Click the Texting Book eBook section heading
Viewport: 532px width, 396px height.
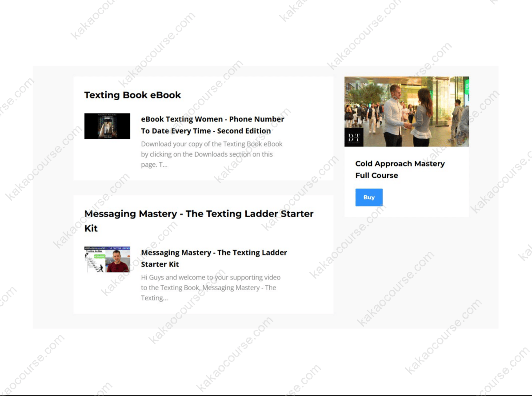click(132, 95)
